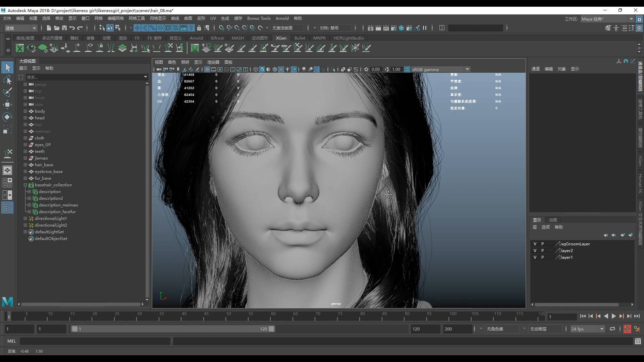Click the isolate select viewport icon
Image resolution: width=644 pixels, height=362 pixels.
(x=333, y=69)
